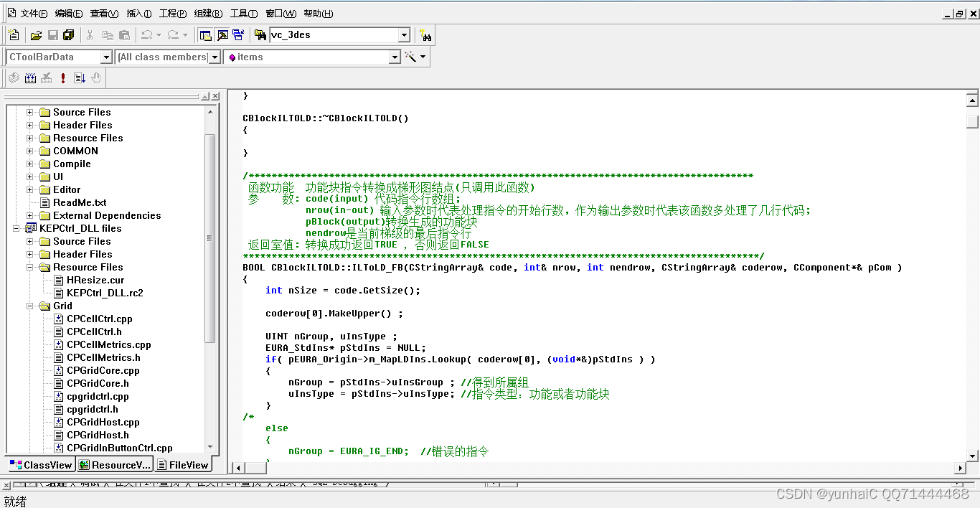The width and height of the screenshot is (980, 508).
Task: Cut selection using scissors icon
Action: coord(90,35)
